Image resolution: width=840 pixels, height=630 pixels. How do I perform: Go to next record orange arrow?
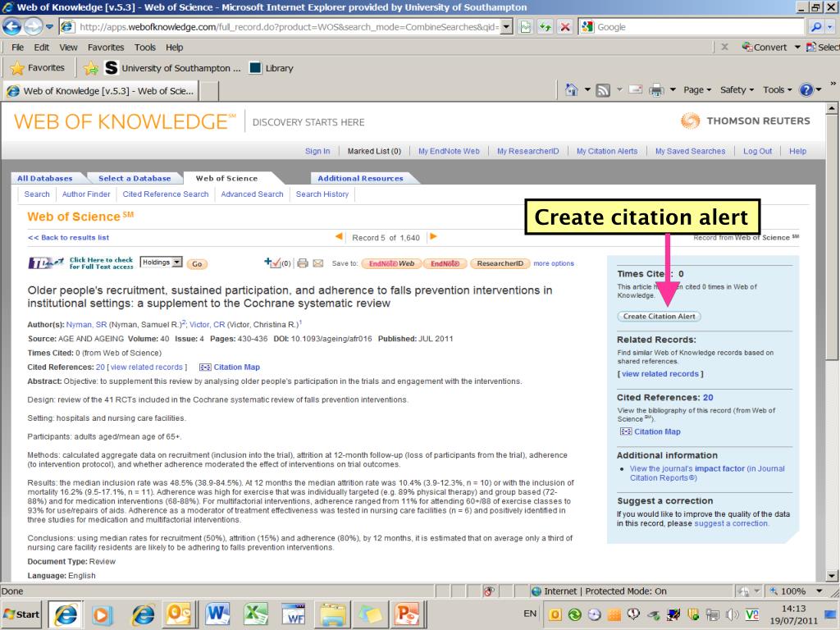pyautogui.click(x=433, y=236)
